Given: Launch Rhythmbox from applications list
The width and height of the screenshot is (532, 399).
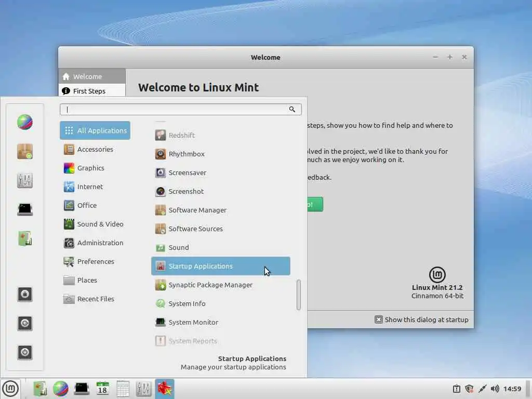Looking at the screenshot, I should [220, 154].
